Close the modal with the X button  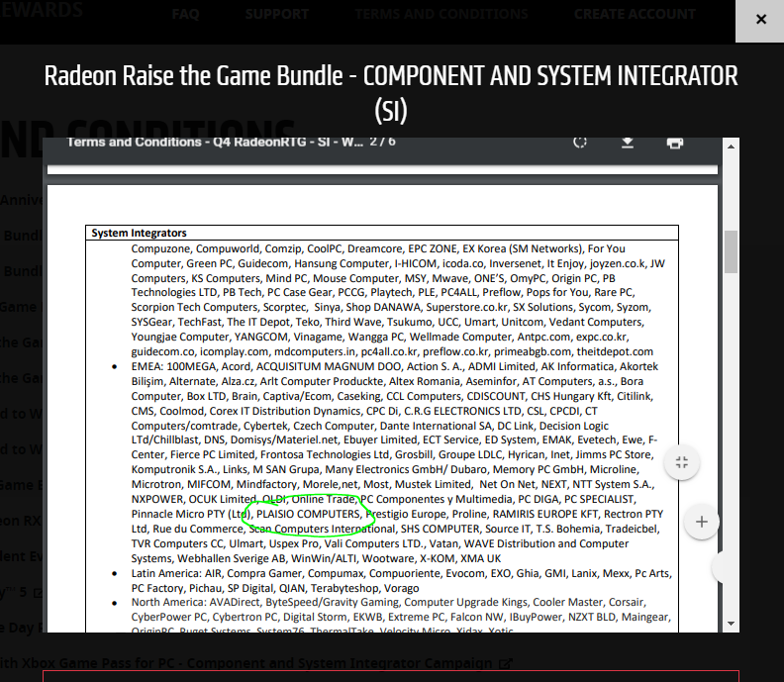point(760,20)
